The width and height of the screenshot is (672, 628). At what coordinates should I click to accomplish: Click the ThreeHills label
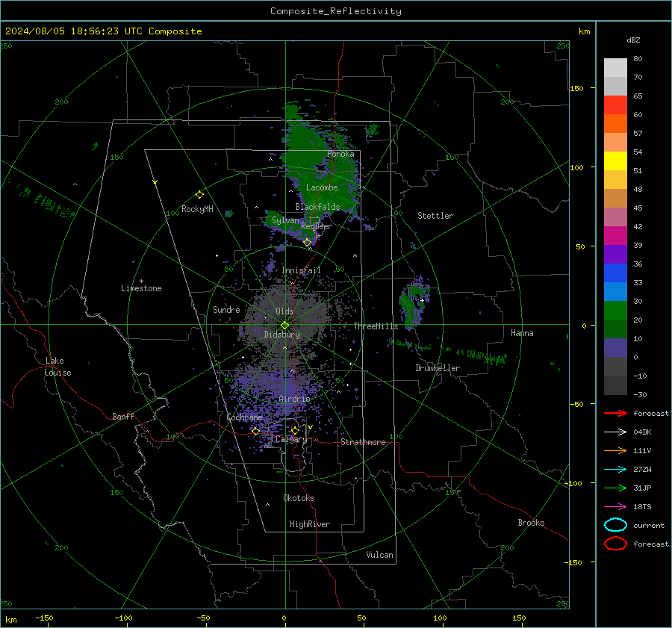376,326
